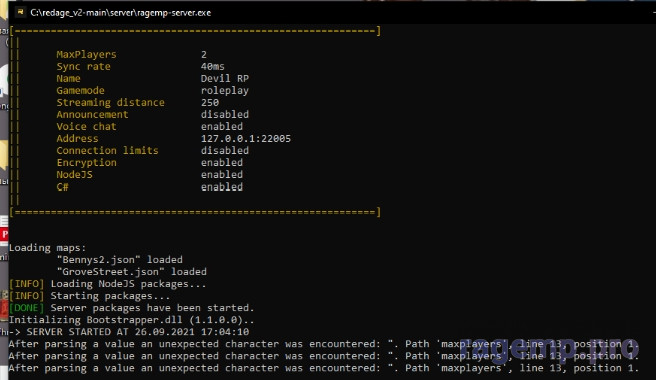Click the ragemp-server console window icon
This screenshot has width=656, height=380.
tap(20, 12)
